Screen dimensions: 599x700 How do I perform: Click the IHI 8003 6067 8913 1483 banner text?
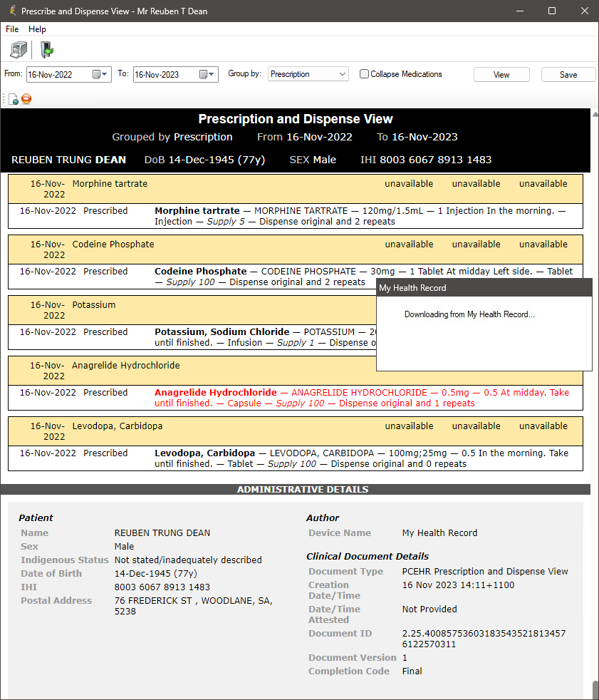[x=426, y=160]
